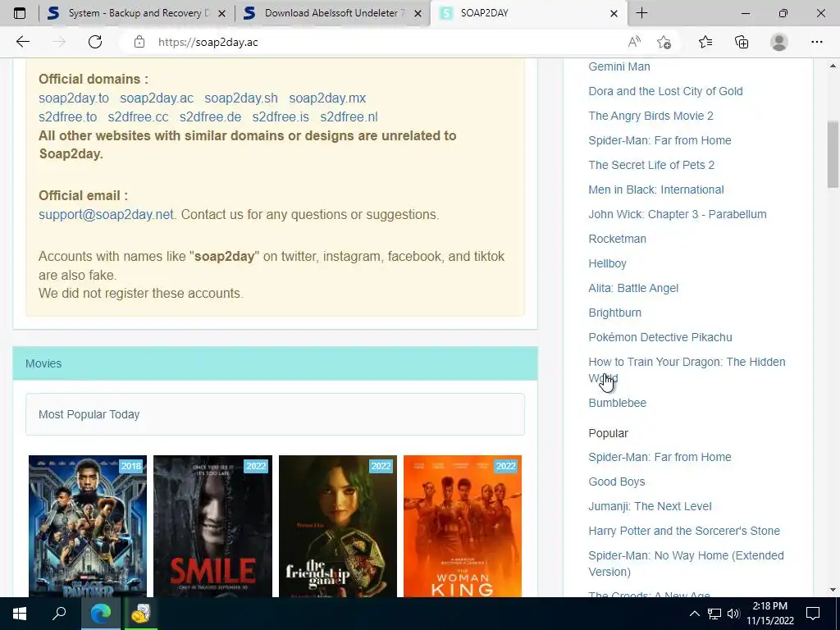Open the s2dfree.nl domain link
The height and width of the screenshot is (630, 840).
coord(349,116)
